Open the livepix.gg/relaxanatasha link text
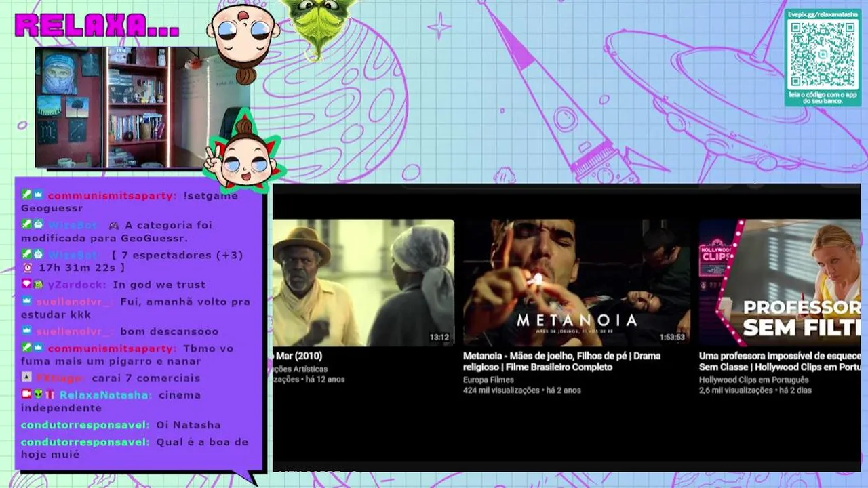Screen dimensions: 868x488 [823, 14]
